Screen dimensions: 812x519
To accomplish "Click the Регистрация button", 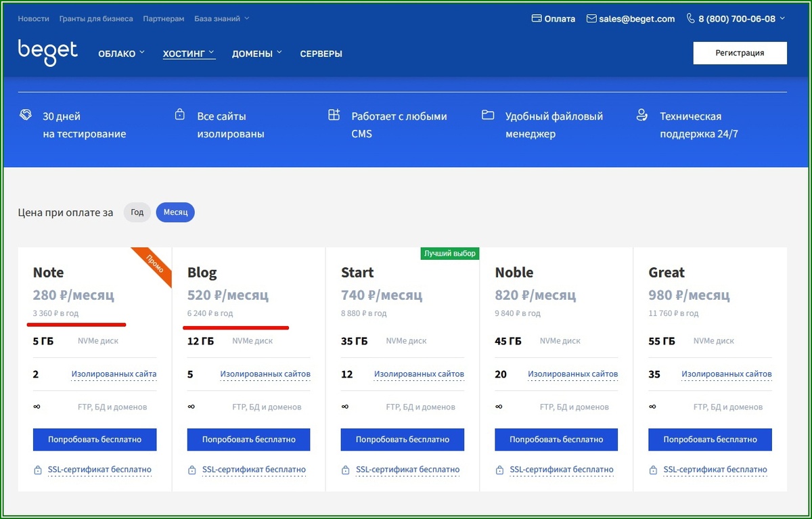I will click(x=740, y=53).
